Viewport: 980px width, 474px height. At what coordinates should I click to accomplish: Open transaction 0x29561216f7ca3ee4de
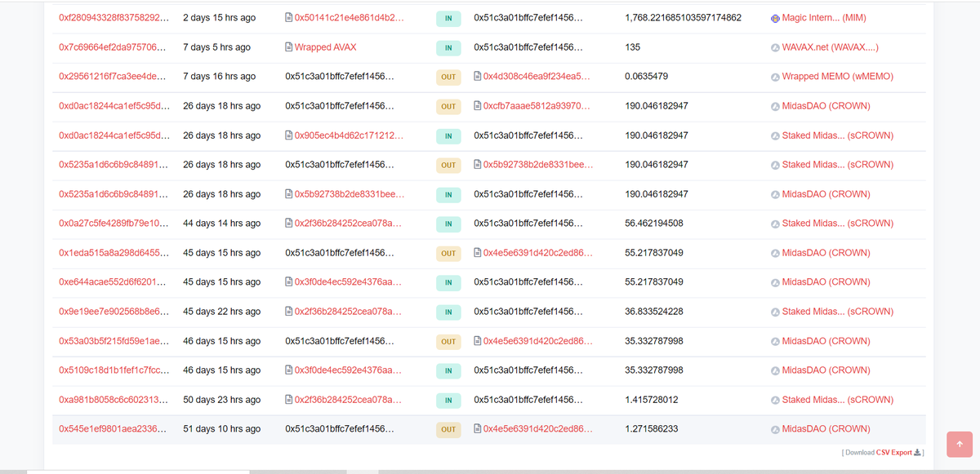[x=114, y=77]
